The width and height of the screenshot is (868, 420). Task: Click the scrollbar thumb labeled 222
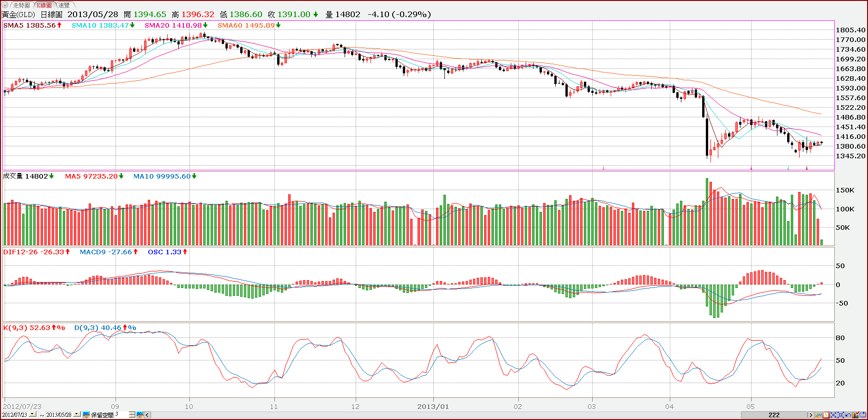click(774, 415)
